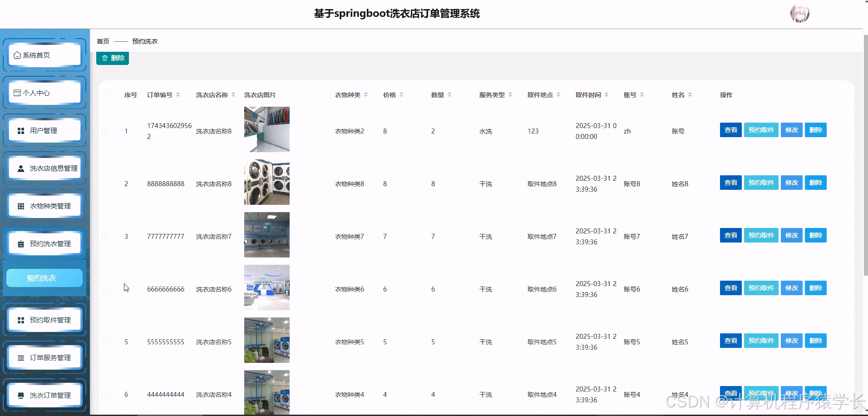Click 预约取件 for order 1743436029562
This screenshot has height=416, width=868.
(761, 130)
